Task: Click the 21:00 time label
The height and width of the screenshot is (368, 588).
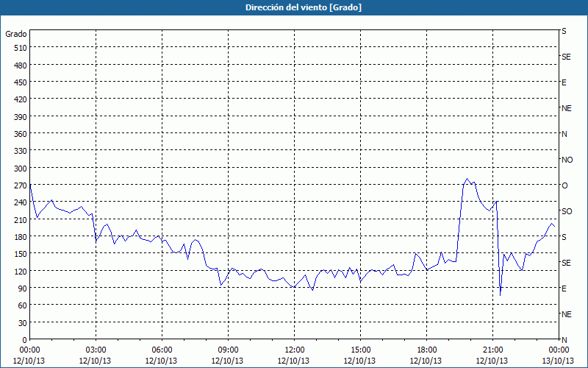Action: 492,350
